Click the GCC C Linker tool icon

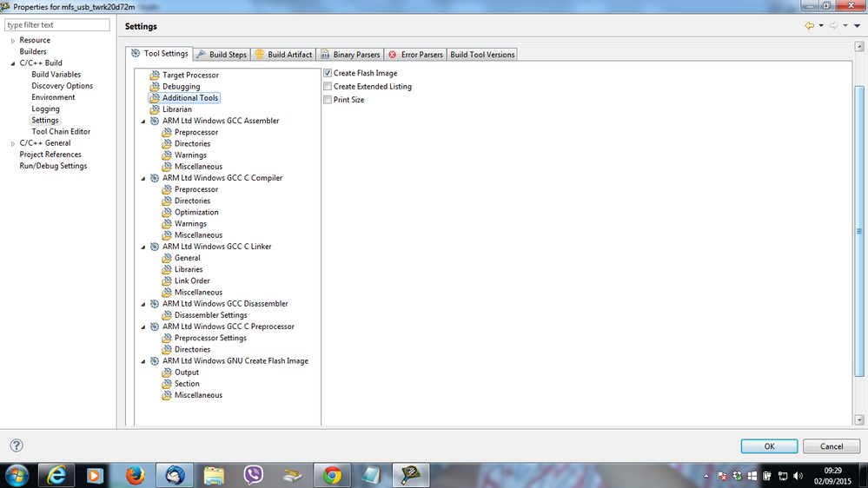pos(155,247)
